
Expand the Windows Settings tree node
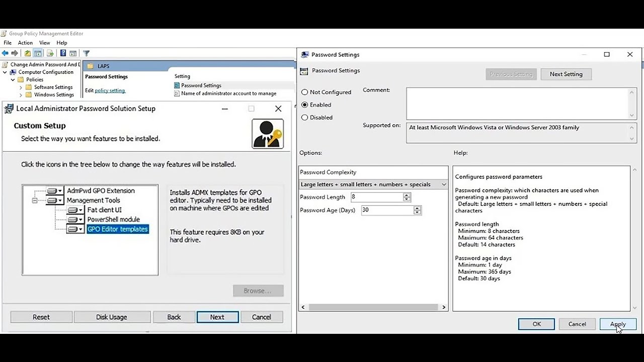tap(21, 95)
